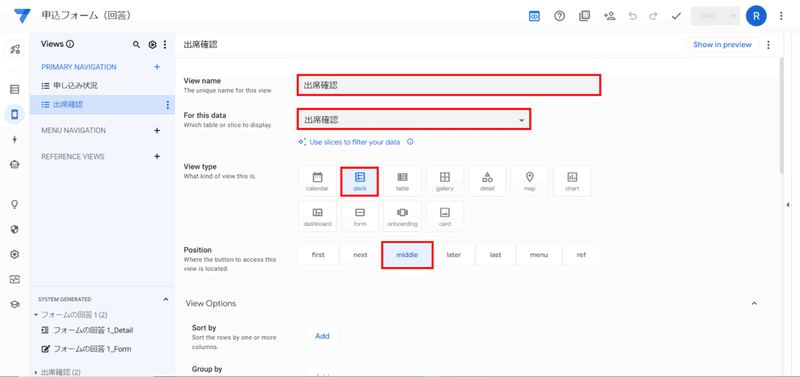The height and width of the screenshot is (377, 800).
Task: Click Use slices to filter your data
Action: point(355,142)
